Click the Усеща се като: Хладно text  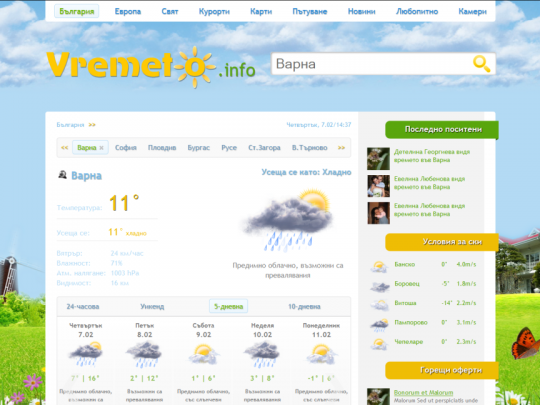point(306,172)
